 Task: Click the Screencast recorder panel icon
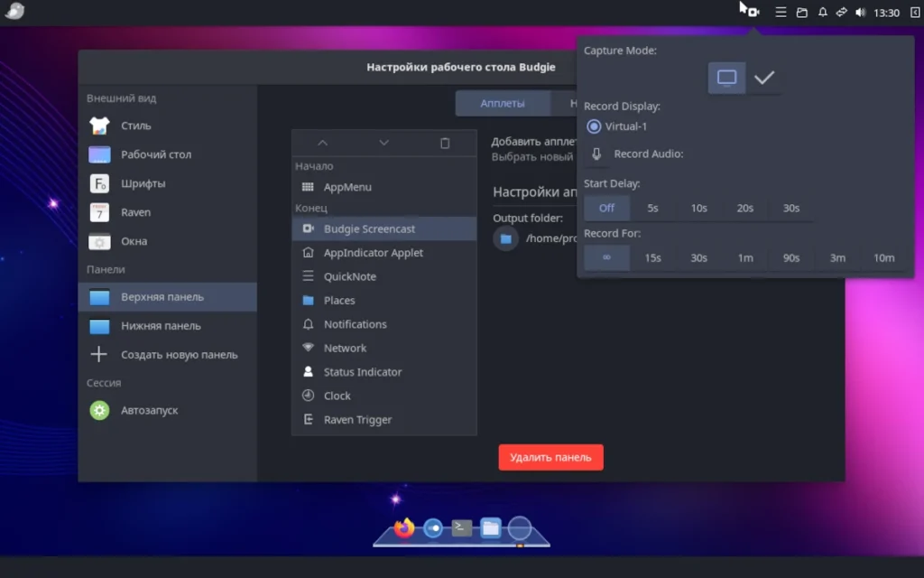pos(753,13)
